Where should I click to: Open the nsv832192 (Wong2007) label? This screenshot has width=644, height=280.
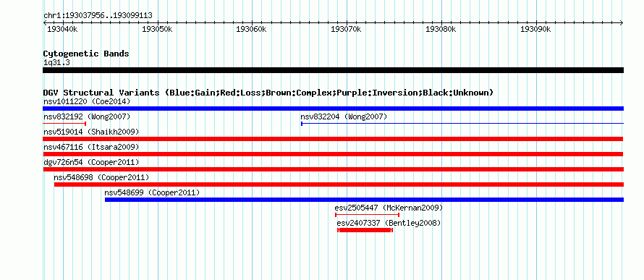tap(87, 116)
